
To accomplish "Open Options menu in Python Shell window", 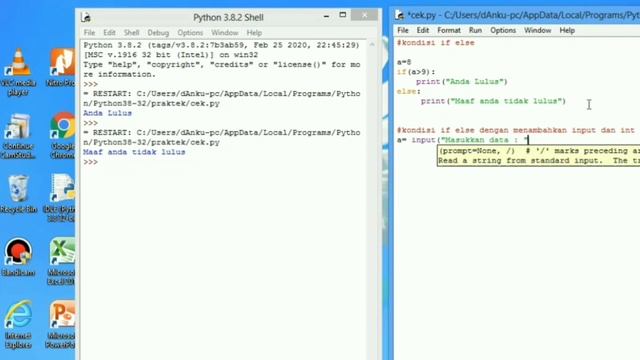I will pos(190,33).
